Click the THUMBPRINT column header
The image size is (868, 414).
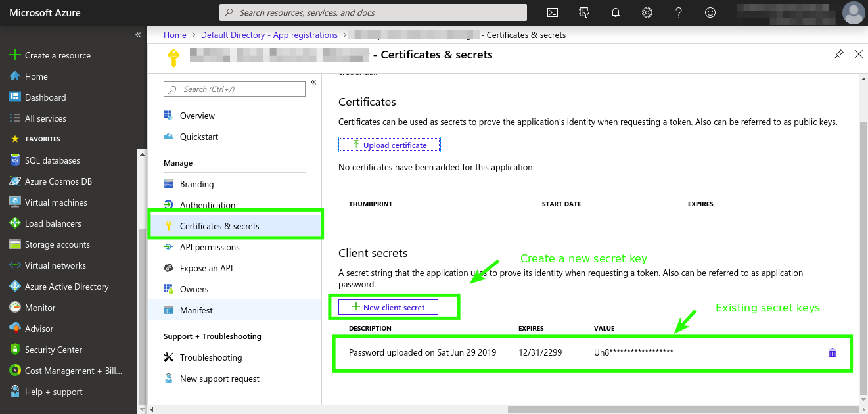371,204
